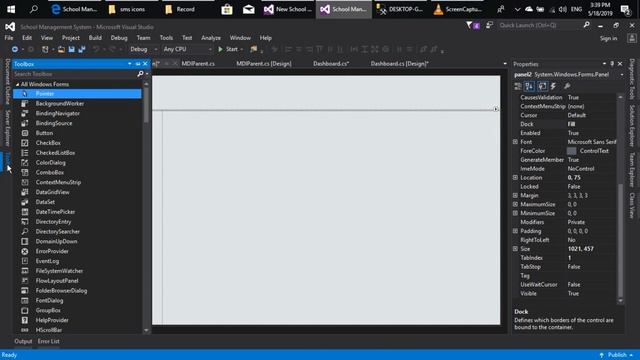Open the Edit menu
This screenshot has height=360, width=640.
pyautogui.click(x=27, y=38)
